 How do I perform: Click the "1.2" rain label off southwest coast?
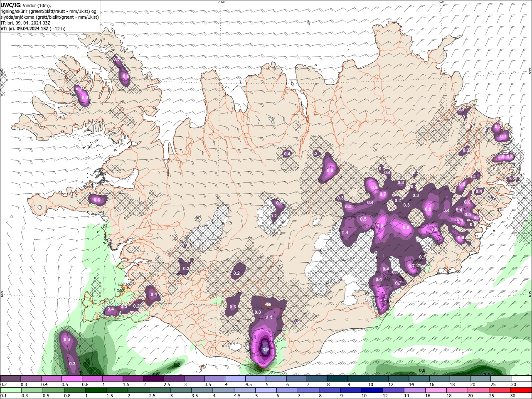click(177, 365)
